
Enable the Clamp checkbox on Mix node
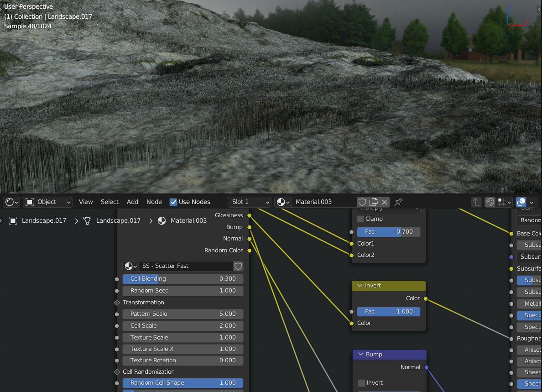click(360, 219)
